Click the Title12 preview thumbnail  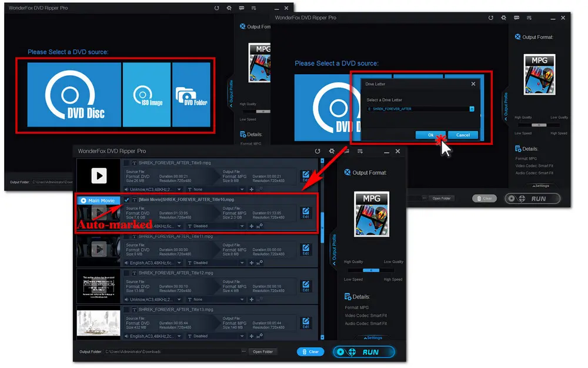99,287
